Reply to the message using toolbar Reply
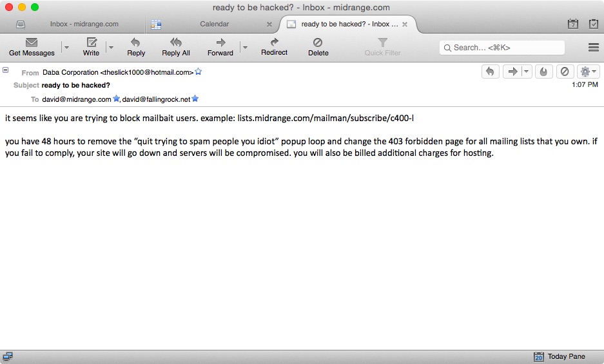Screen dimensions: 604x364 136,43
